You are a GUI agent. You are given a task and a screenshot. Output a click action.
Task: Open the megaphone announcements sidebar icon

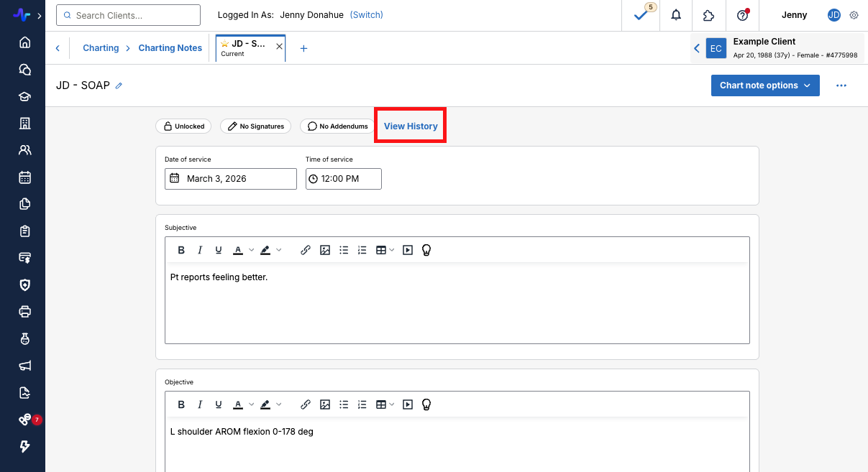(24, 366)
